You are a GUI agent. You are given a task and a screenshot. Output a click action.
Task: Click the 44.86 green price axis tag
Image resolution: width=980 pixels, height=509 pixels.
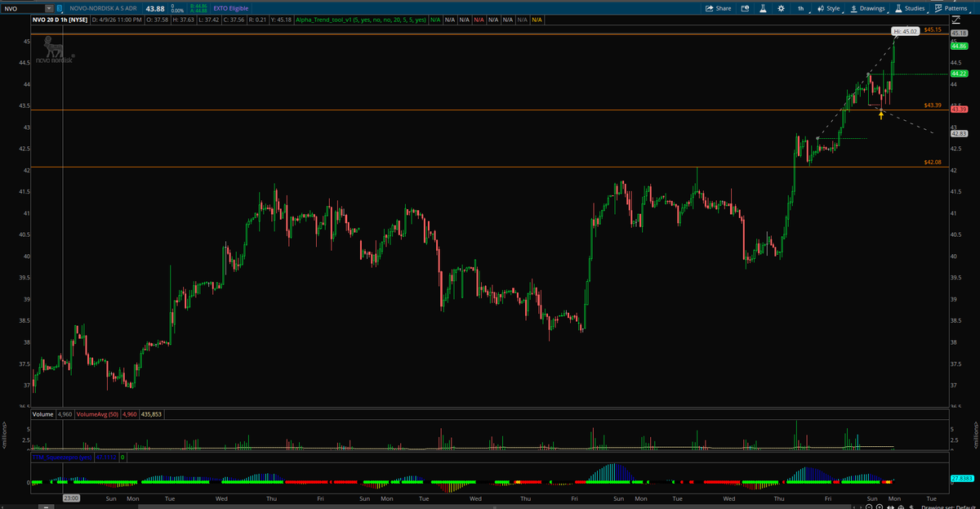(959, 47)
